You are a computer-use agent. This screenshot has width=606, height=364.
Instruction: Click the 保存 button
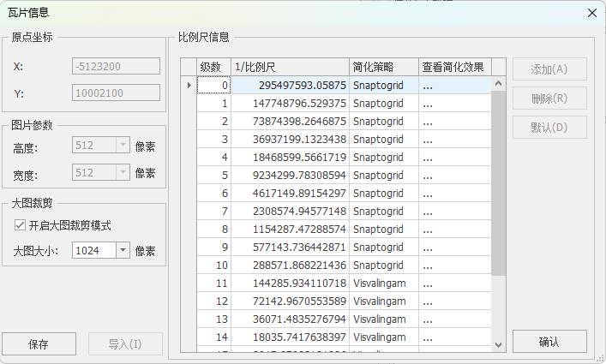point(39,344)
